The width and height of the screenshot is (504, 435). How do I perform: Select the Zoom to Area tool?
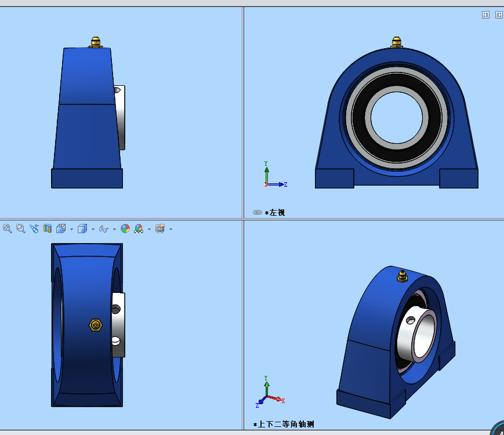point(21,229)
